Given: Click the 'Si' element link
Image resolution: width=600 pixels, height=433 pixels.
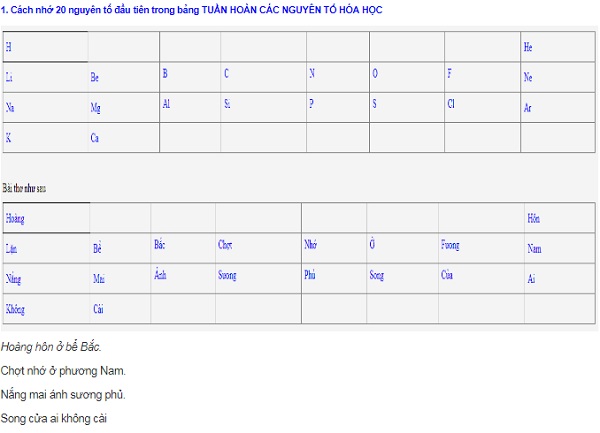Looking at the screenshot, I should click(227, 103).
